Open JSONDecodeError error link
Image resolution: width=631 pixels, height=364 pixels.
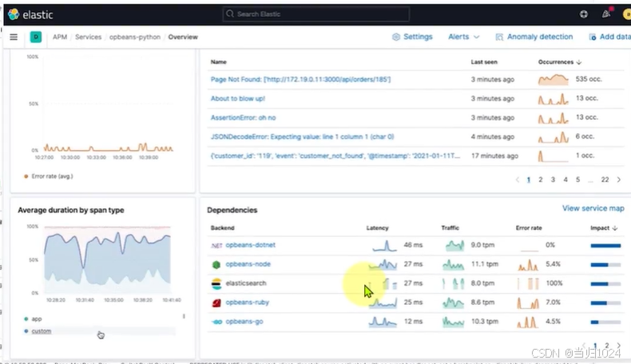point(302,136)
